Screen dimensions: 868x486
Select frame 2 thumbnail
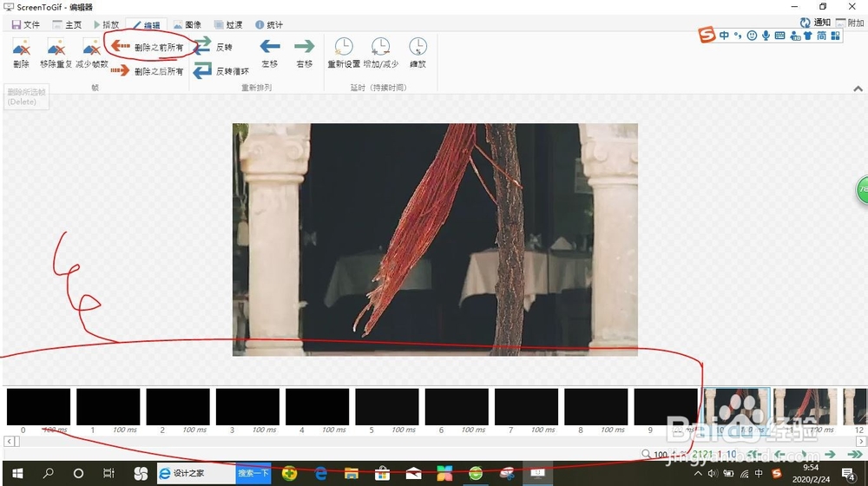[178, 407]
